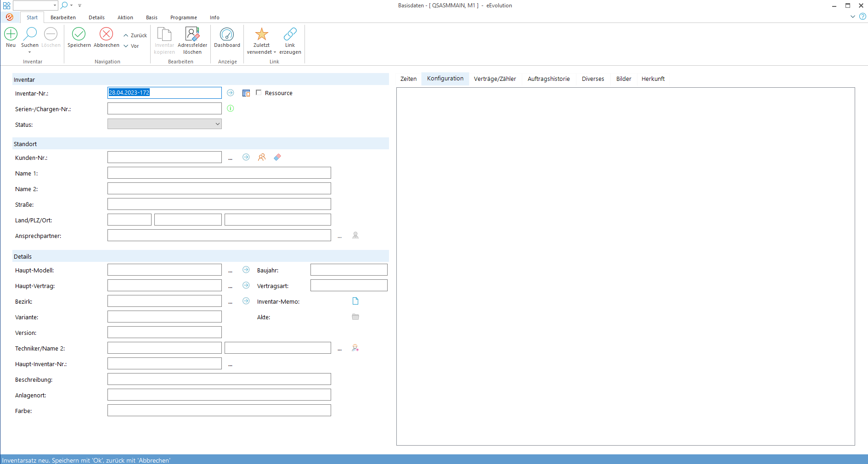The width and height of the screenshot is (868, 464).
Task: Click the Zuletzt verwendet star icon
Action: click(x=261, y=34)
